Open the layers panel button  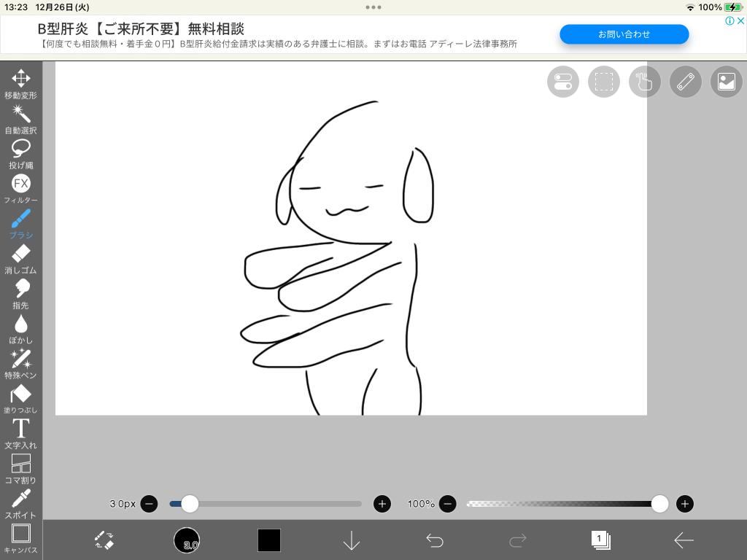coord(600,540)
